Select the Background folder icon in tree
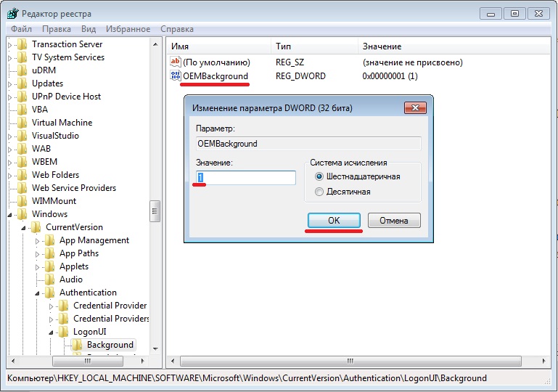 77,345
